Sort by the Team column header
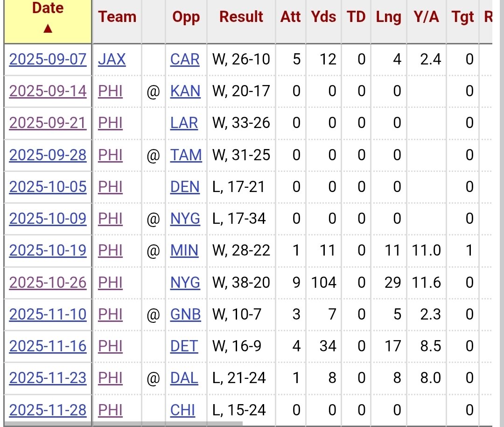504x427 pixels. (117, 17)
